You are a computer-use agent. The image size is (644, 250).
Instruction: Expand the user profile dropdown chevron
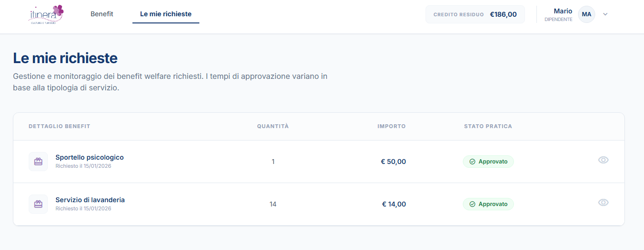(x=605, y=14)
